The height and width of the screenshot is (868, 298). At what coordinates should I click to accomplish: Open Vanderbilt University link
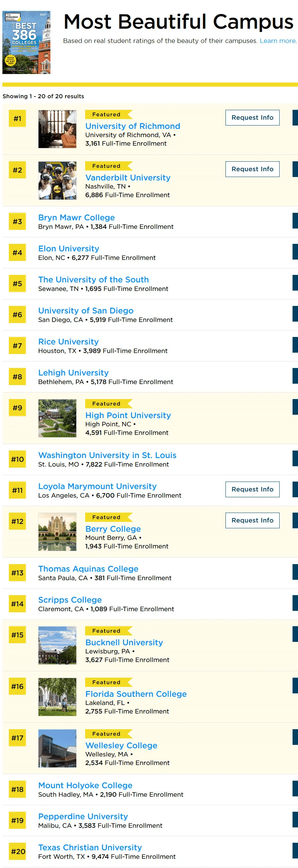pyautogui.click(x=128, y=177)
